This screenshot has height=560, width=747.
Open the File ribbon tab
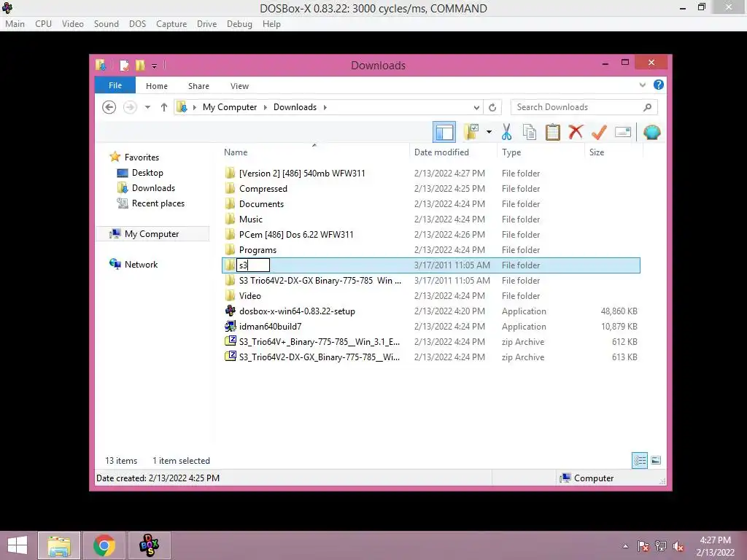pyautogui.click(x=115, y=85)
